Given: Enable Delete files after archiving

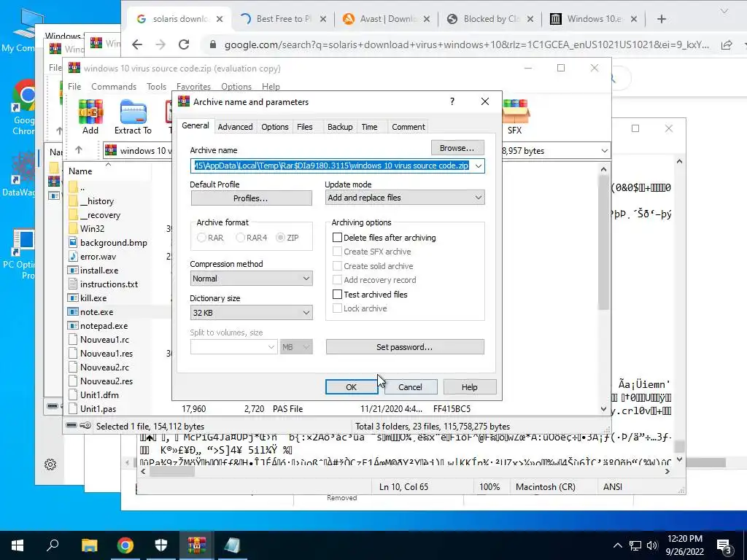Looking at the screenshot, I should click(x=337, y=237).
